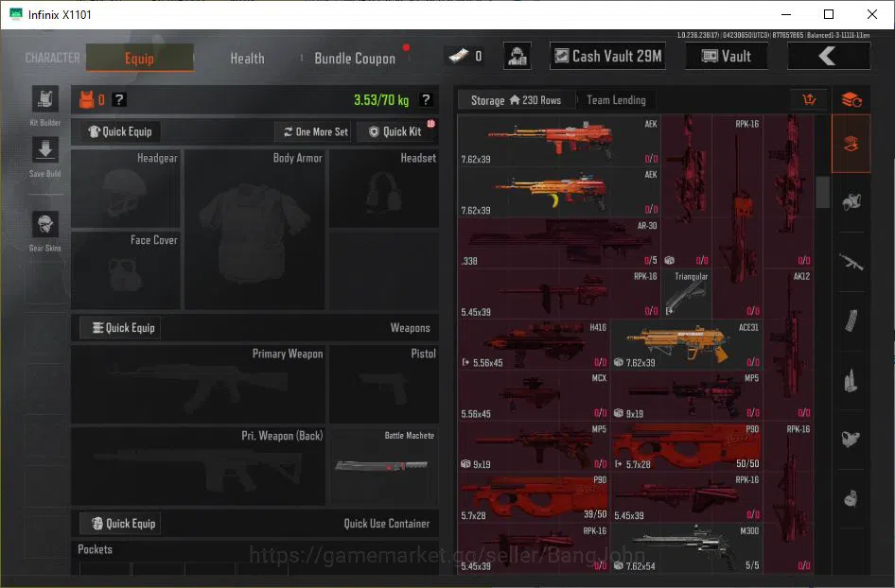Screen dimensions: 895x588
Task: Open the Team Lending tab
Action: (x=617, y=100)
